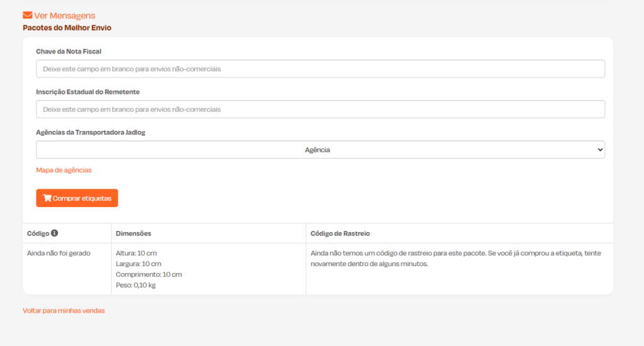Click the Pacotes do Melhor Envio heading
This screenshot has width=644, height=346.
click(67, 28)
